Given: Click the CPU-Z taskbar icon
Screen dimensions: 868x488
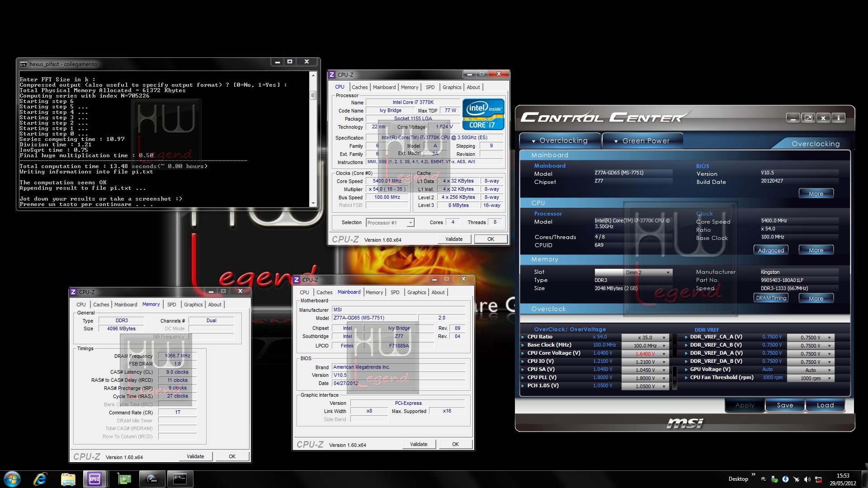Looking at the screenshot, I should click(94, 479).
